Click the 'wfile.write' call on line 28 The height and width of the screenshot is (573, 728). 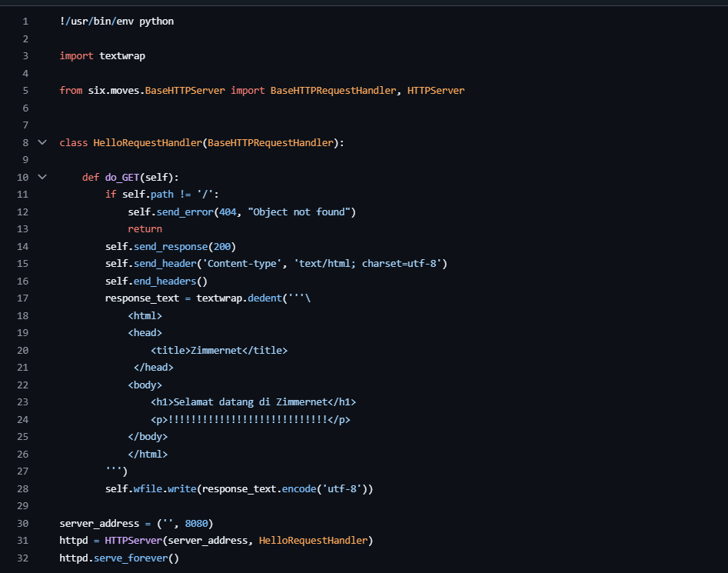coord(165,488)
